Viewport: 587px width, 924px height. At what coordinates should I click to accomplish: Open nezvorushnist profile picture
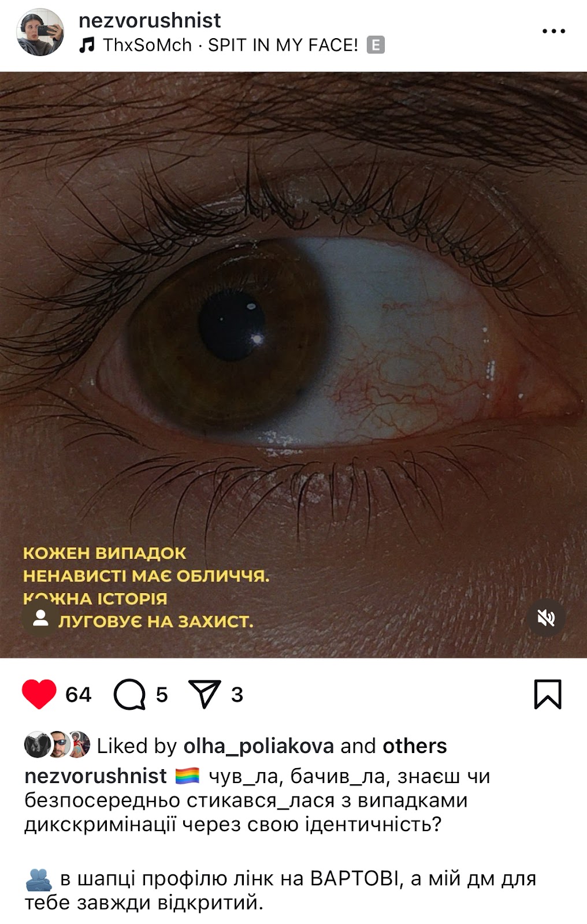pos(40,32)
